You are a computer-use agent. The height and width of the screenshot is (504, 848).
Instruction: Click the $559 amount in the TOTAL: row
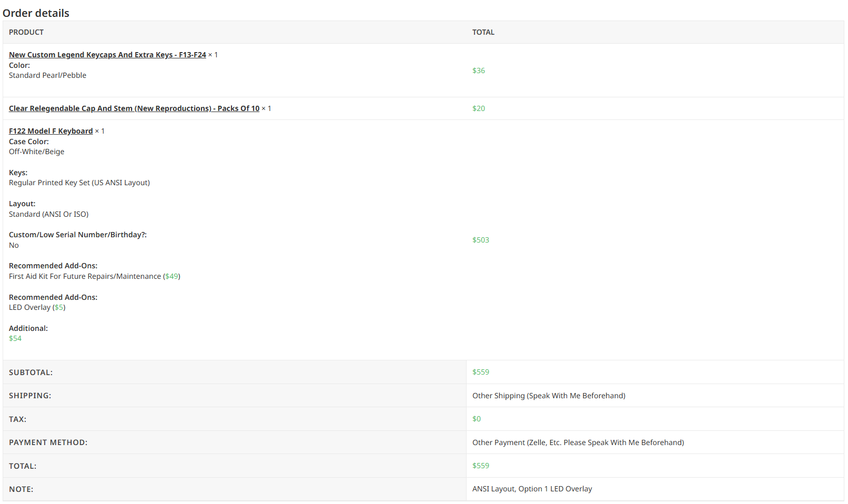pos(481,466)
